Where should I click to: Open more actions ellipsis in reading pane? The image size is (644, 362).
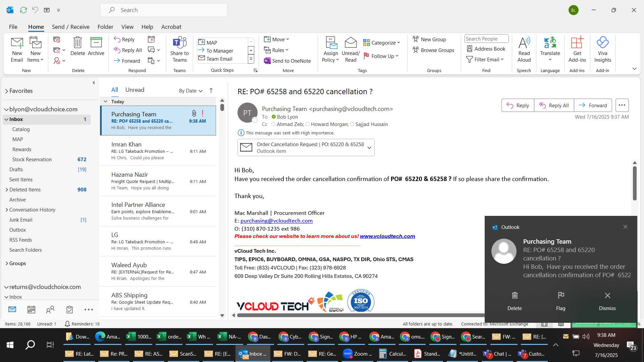coord(622,105)
